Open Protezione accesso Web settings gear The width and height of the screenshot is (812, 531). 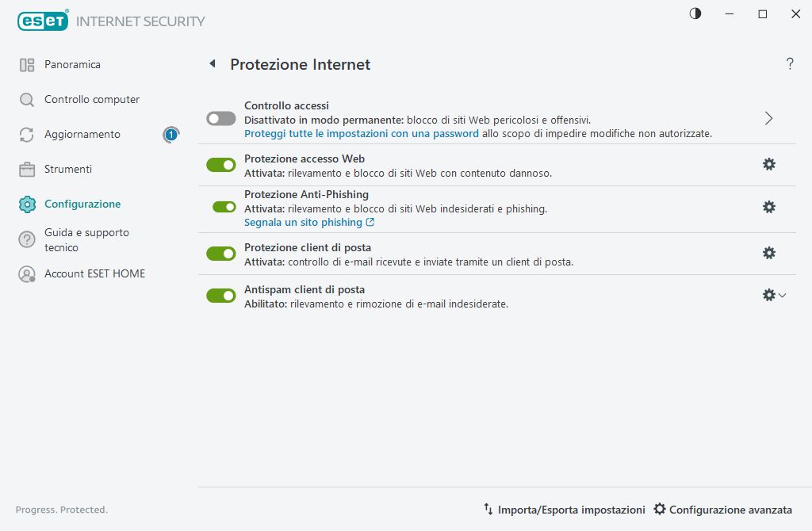coord(768,164)
